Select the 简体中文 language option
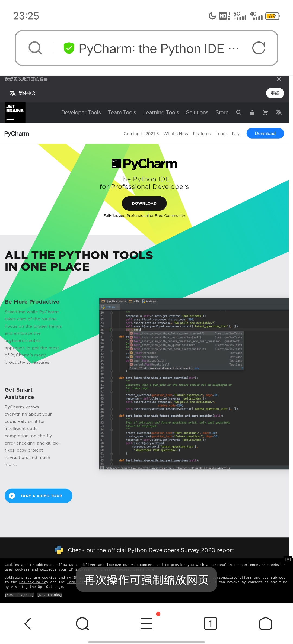 pyautogui.click(x=23, y=93)
